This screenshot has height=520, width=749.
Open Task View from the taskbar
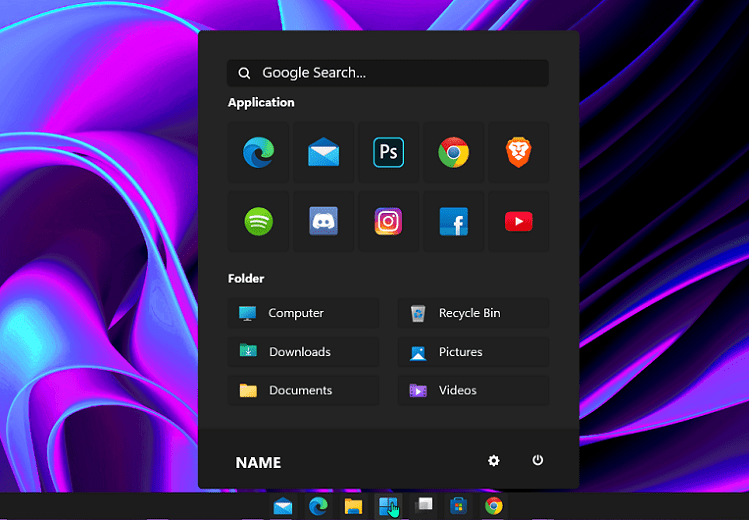423,505
